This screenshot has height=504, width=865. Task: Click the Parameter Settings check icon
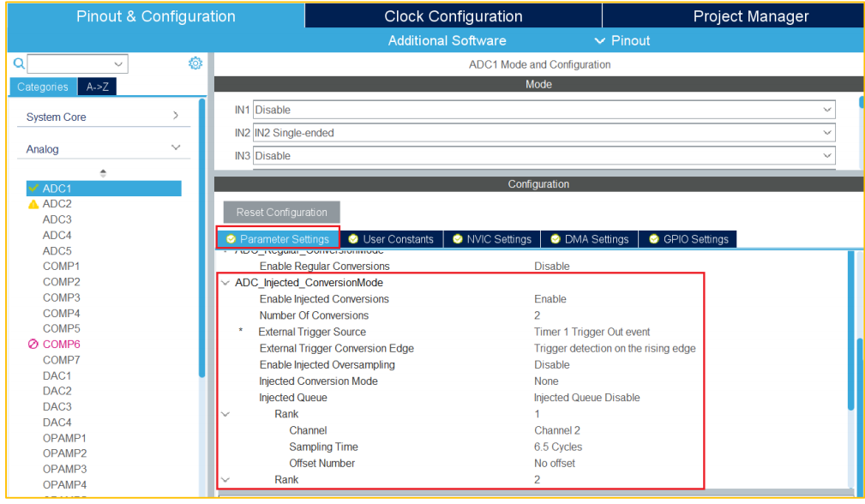click(231, 239)
